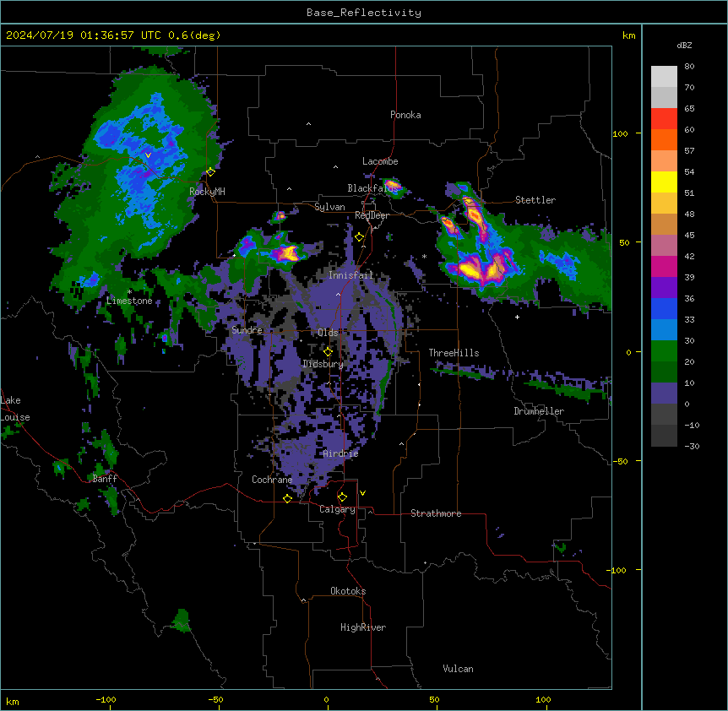Click the 2024/07/19 01:36:57 UTC timestamp

click(79, 35)
